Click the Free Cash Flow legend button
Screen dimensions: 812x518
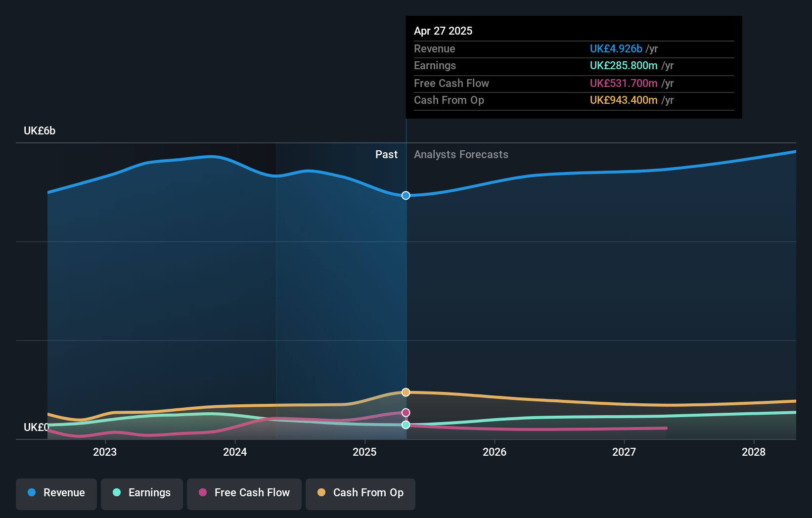coord(244,493)
